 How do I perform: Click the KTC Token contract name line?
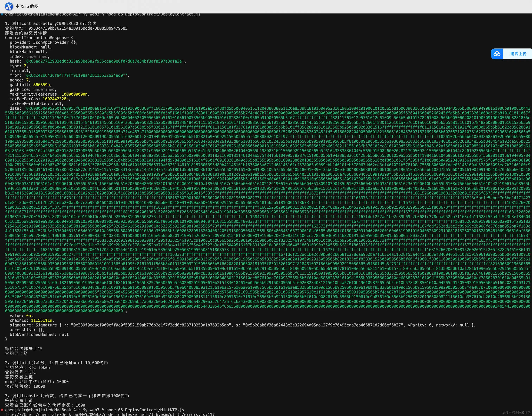[x=27, y=367]
